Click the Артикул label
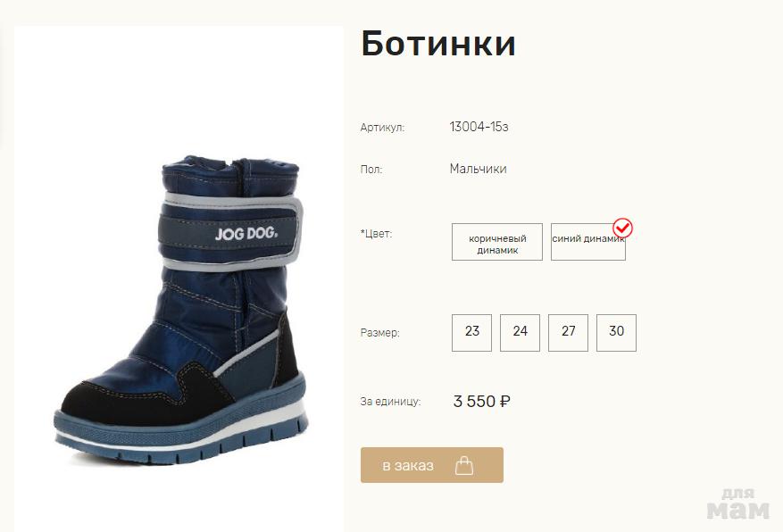Screen dimensions: 783x532 tap(382, 128)
